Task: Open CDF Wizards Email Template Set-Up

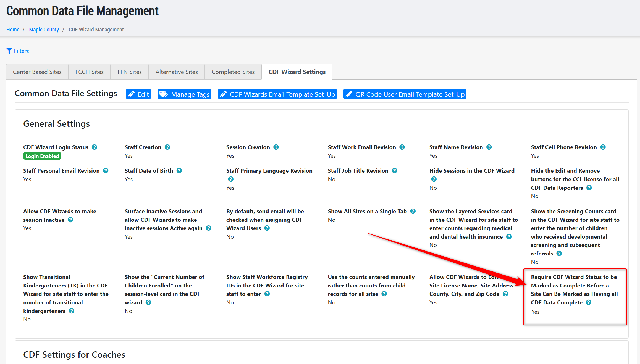Action: pyautogui.click(x=277, y=94)
